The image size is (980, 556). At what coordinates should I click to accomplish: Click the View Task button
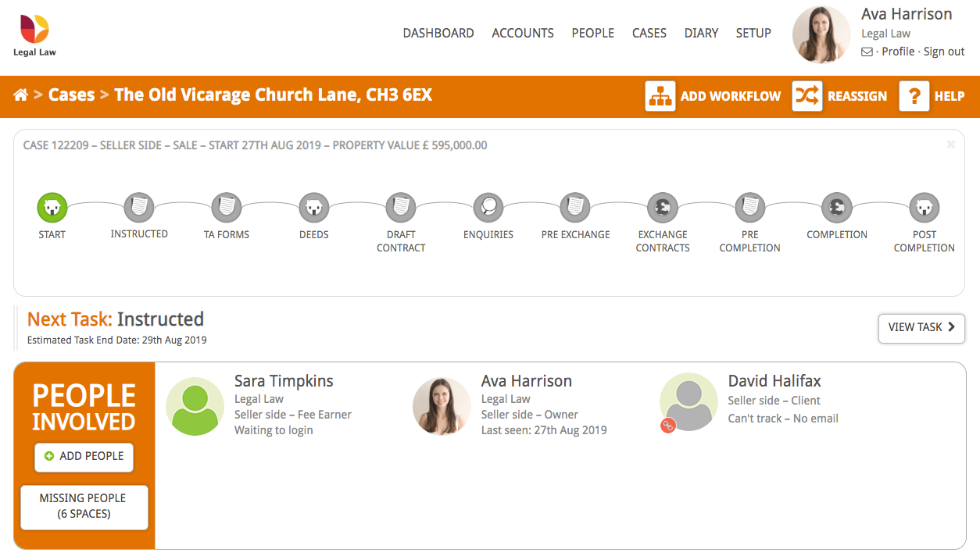pos(921,328)
